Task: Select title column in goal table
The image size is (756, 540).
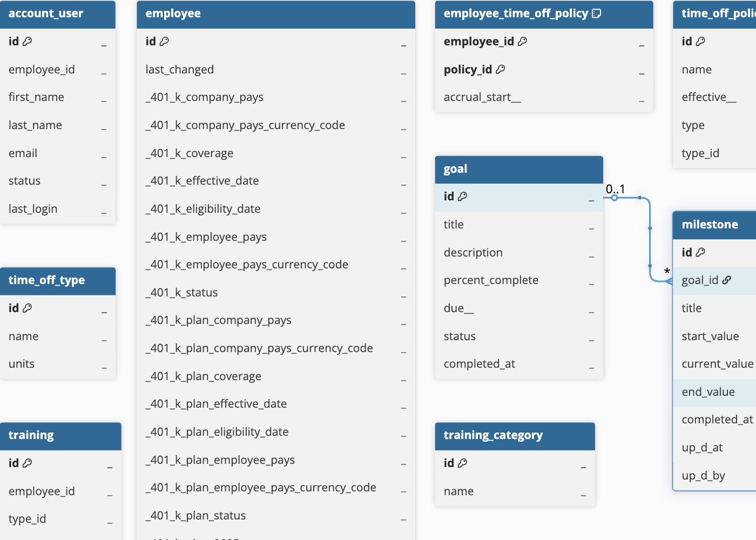Action: 519,225
